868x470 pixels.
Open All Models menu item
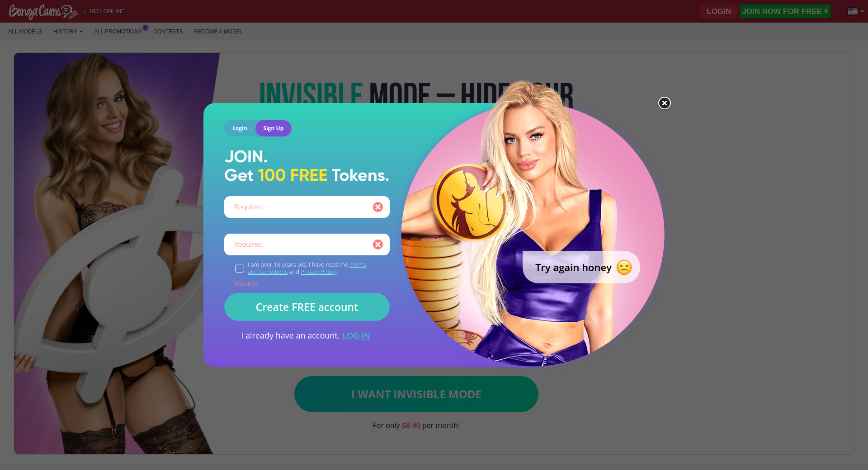click(25, 32)
